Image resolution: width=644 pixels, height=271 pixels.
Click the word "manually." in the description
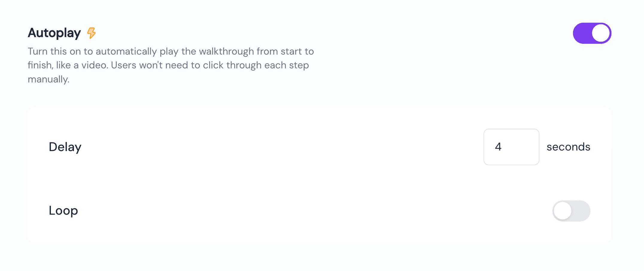click(x=48, y=79)
